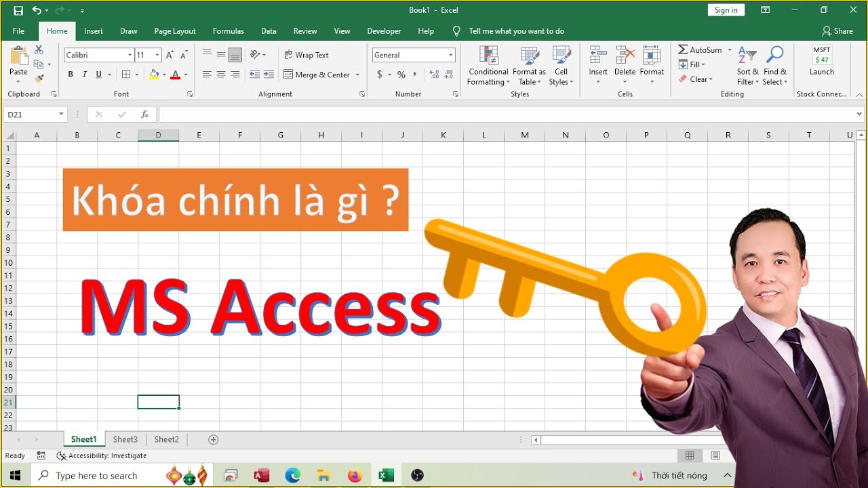Open Firefox in the taskbar

(x=355, y=476)
